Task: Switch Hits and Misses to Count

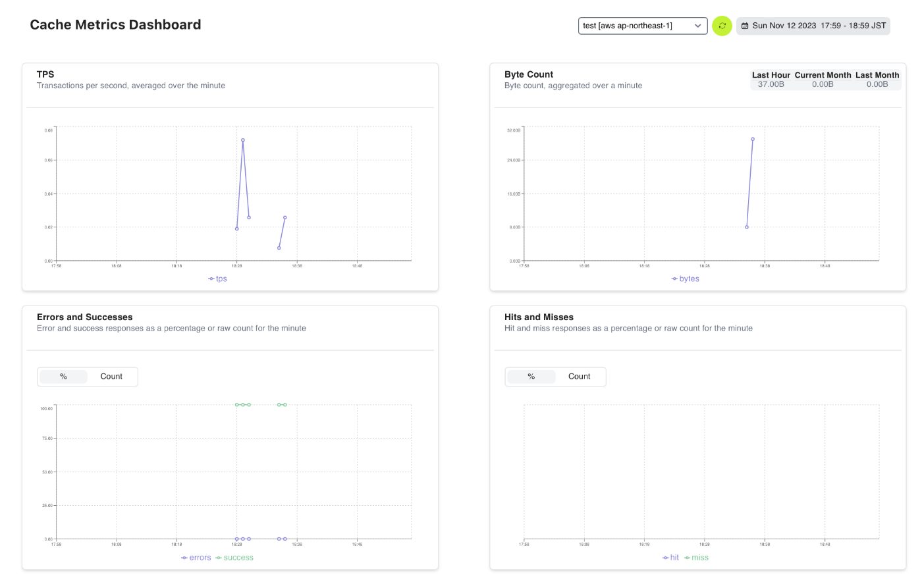Action: pos(580,377)
